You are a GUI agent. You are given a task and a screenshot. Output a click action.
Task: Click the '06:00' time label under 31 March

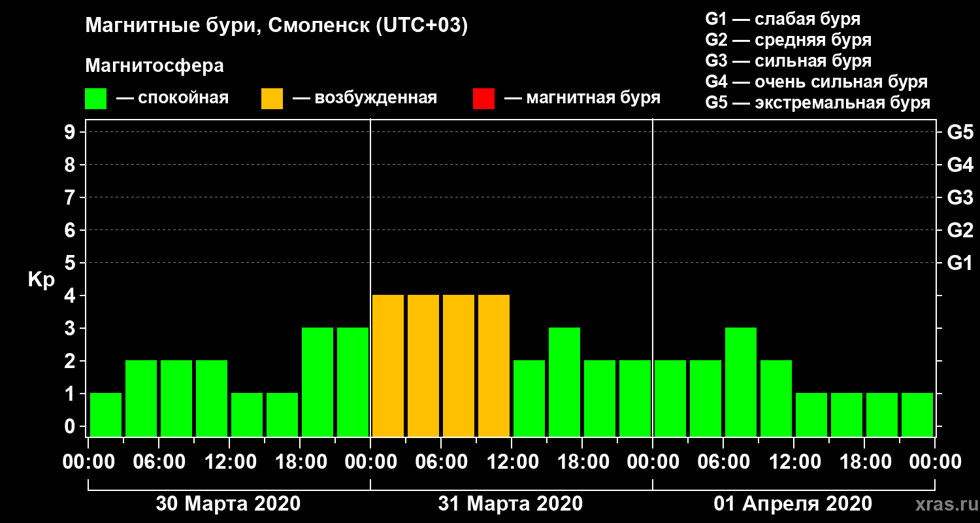(441, 462)
